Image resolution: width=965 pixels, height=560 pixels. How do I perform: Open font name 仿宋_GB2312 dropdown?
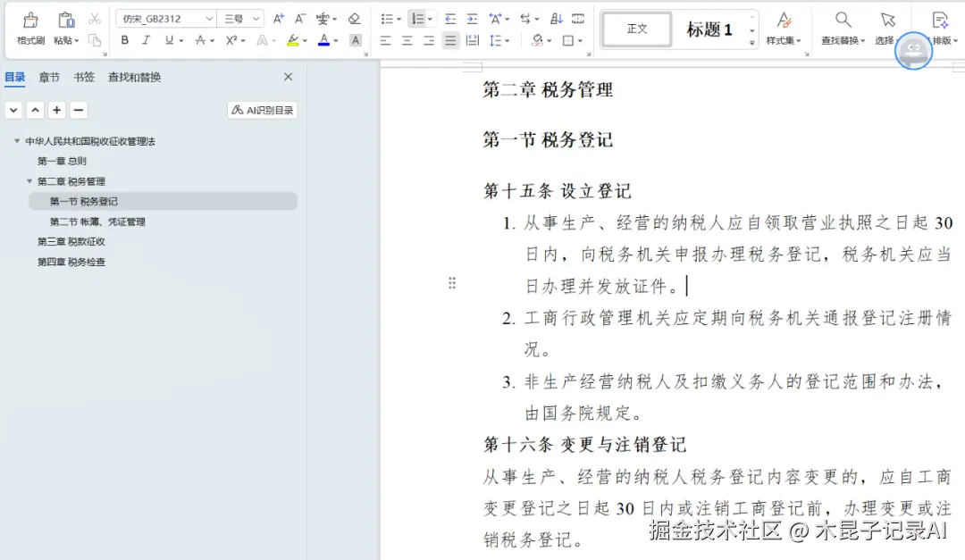[209, 19]
